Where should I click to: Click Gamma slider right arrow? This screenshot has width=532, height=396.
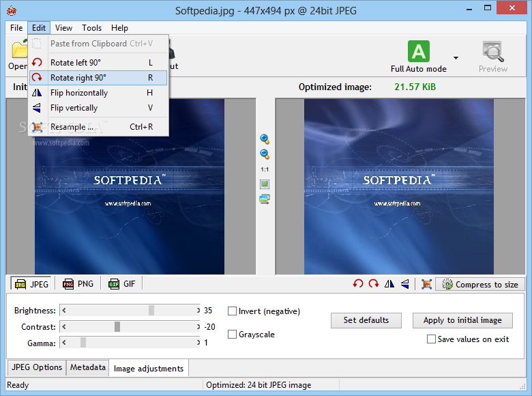(198, 343)
